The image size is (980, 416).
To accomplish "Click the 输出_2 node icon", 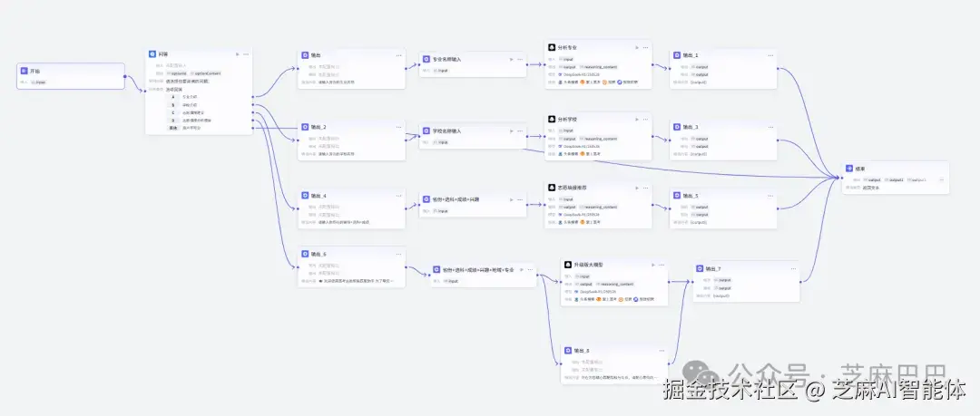I will (305, 127).
